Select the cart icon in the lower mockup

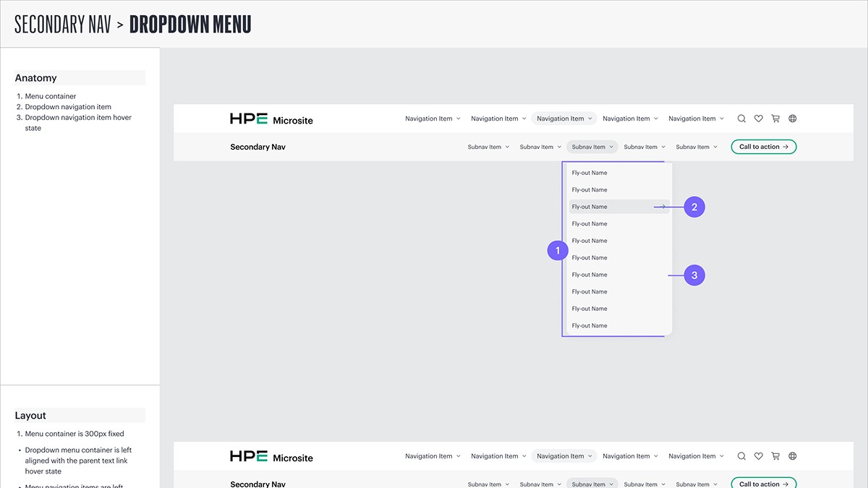(775, 455)
